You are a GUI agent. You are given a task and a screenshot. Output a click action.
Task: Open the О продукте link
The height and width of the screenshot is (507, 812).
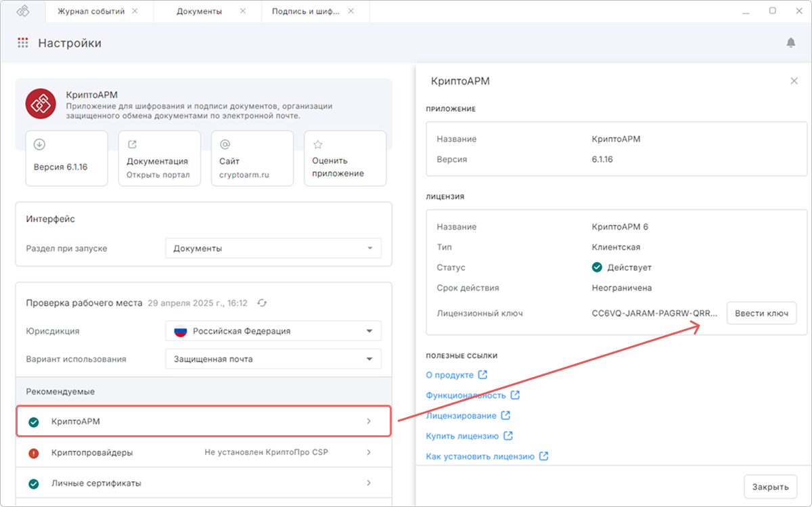pos(449,375)
